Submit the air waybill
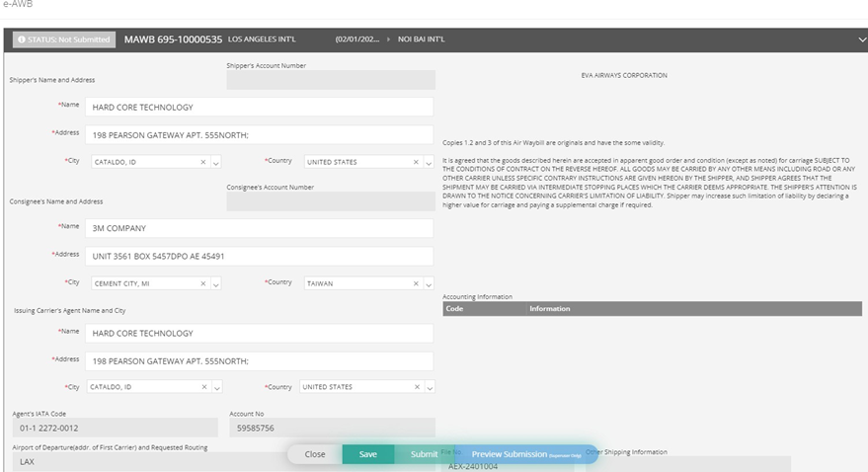868x472 pixels. pyautogui.click(x=424, y=454)
